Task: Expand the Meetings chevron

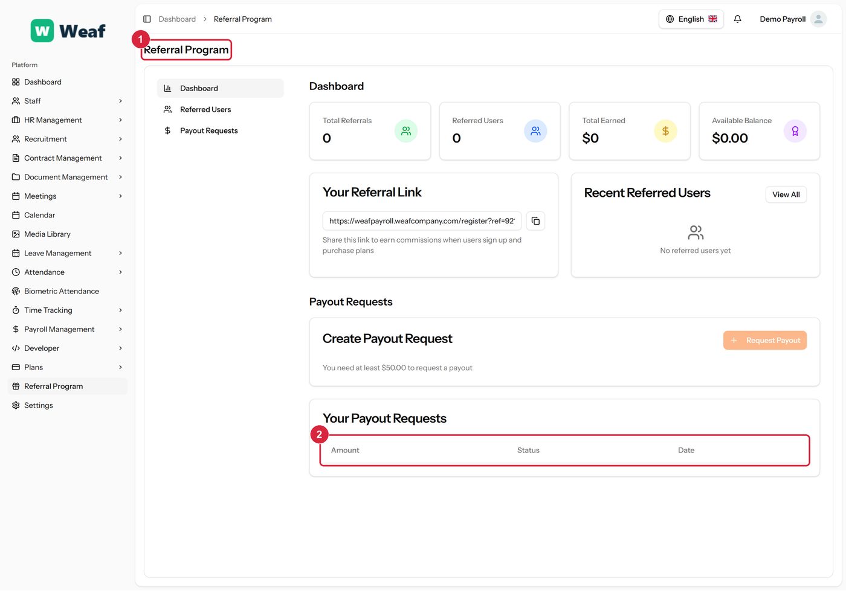Action: 120,196
